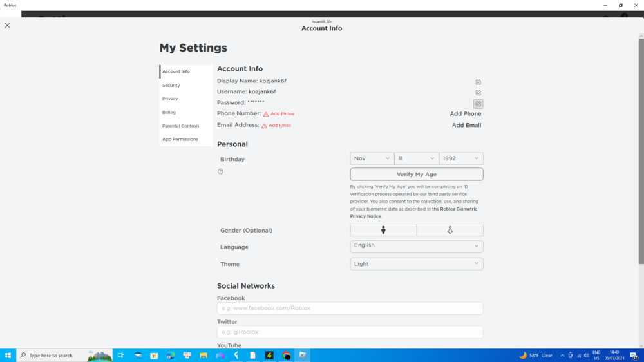Expand the Theme dropdown set to Light
Image resolution: width=644 pixels, height=362 pixels.
point(417,264)
